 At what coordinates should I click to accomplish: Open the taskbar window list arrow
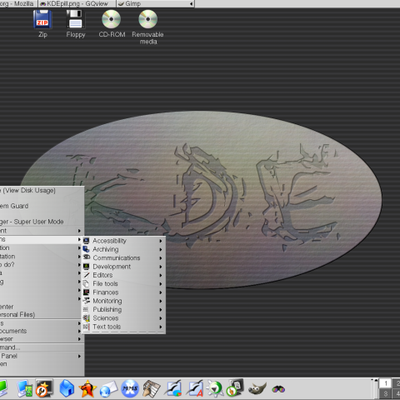point(191,4)
